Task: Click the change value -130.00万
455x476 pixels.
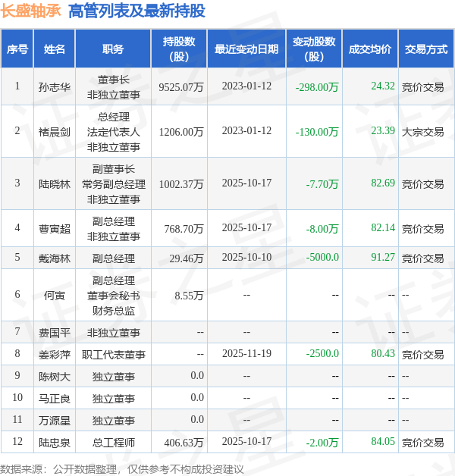Action: (317, 132)
